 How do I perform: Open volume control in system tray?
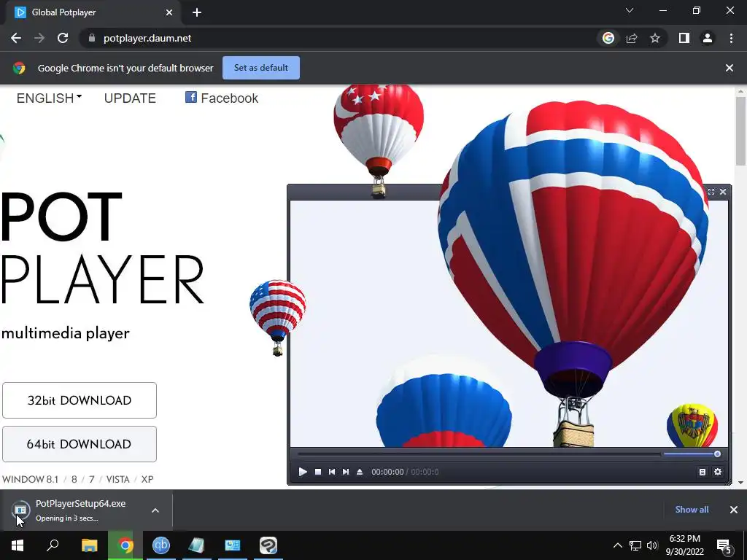pos(652,545)
